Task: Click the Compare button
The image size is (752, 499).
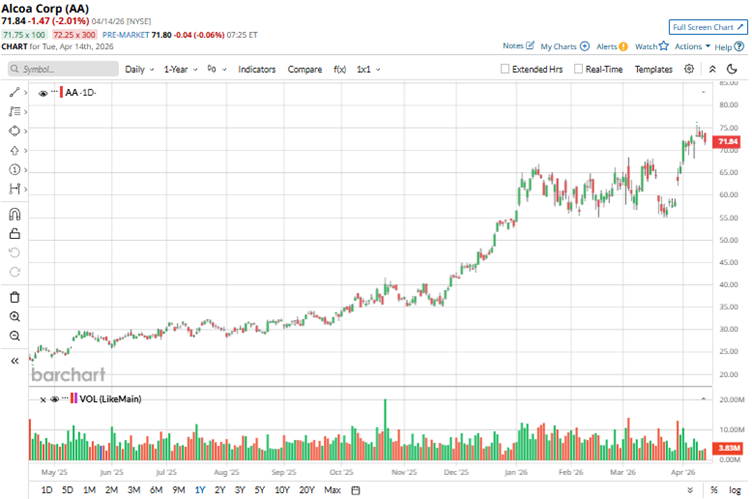Action: pyautogui.click(x=305, y=70)
